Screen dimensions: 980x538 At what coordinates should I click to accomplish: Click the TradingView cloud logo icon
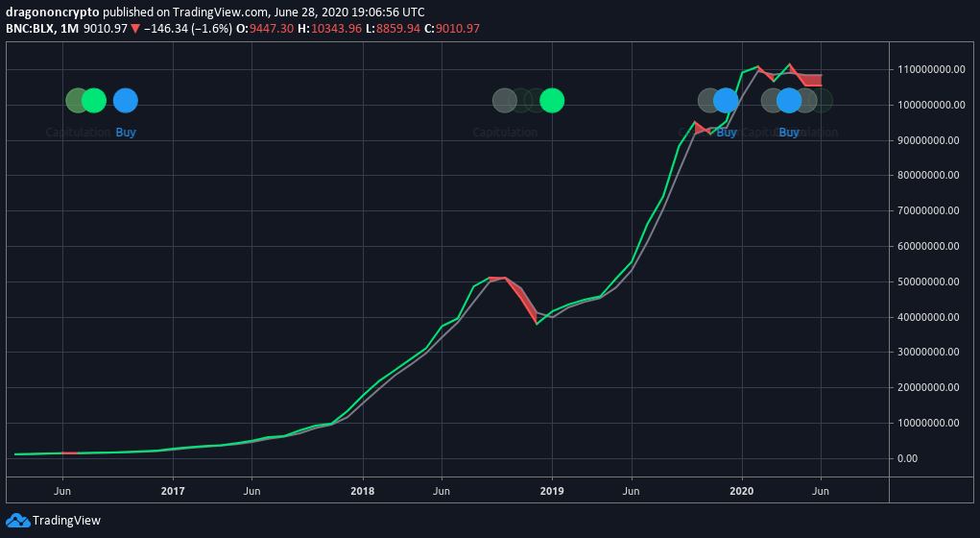(18, 521)
